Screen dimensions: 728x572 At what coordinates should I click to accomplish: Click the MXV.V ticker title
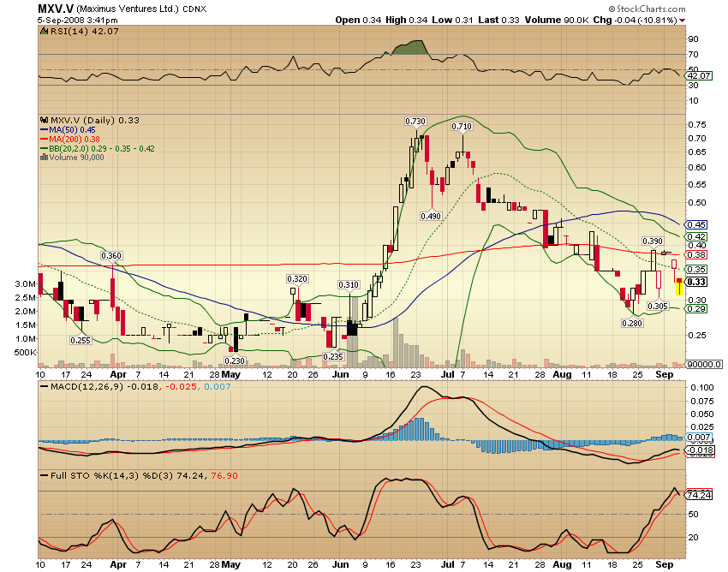tap(56, 9)
